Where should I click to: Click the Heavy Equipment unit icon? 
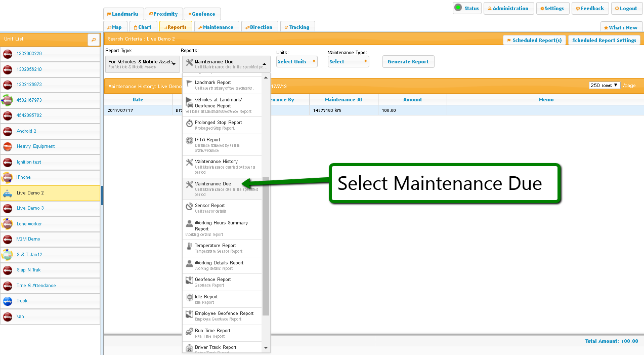8,146
